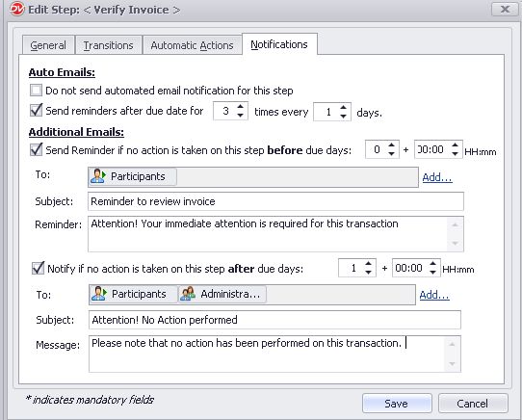Click scroll up arrow in Reminder text box

(456, 224)
